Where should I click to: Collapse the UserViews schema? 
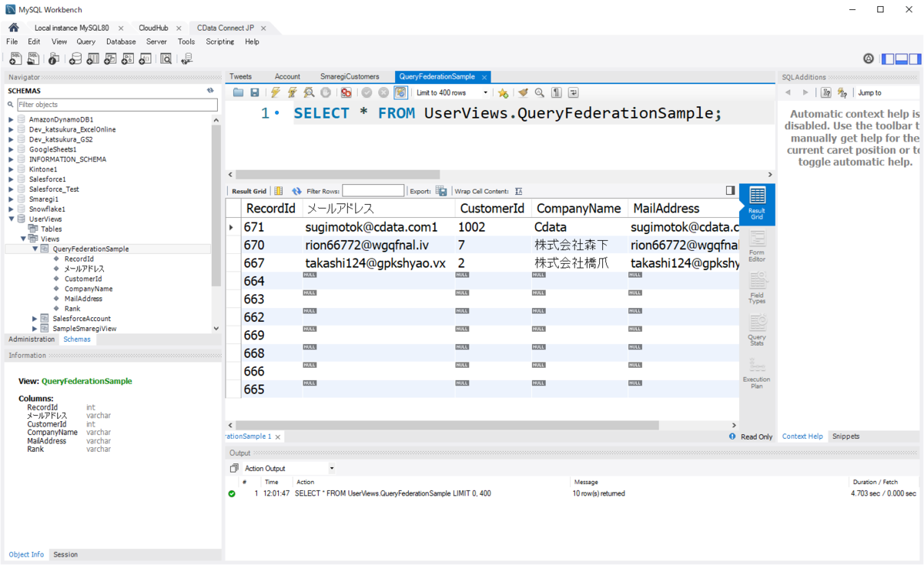(11, 219)
